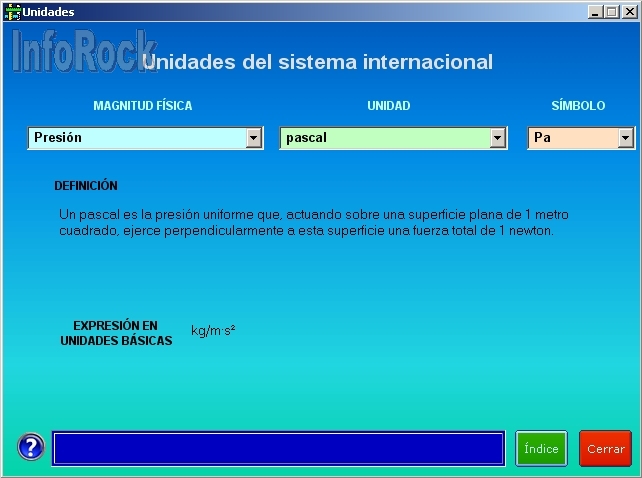Click the dark blue status text bar
The image size is (642, 478).
(278, 449)
